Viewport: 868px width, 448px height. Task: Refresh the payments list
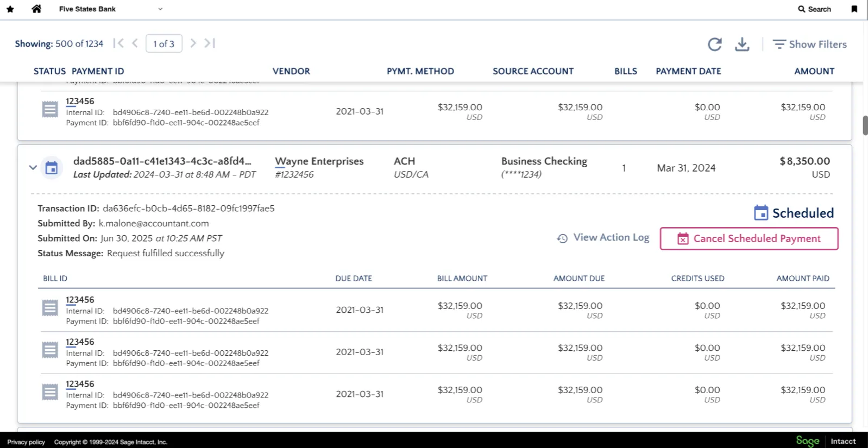[x=715, y=45]
